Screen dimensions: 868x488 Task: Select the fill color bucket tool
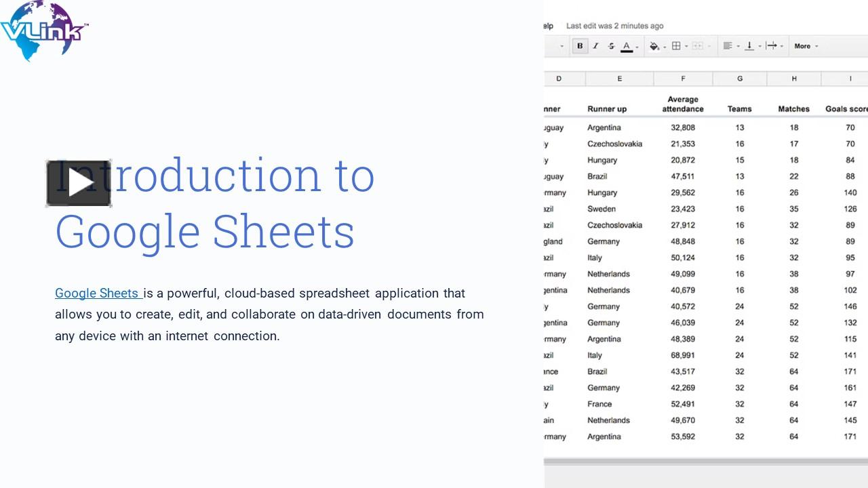pos(654,45)
